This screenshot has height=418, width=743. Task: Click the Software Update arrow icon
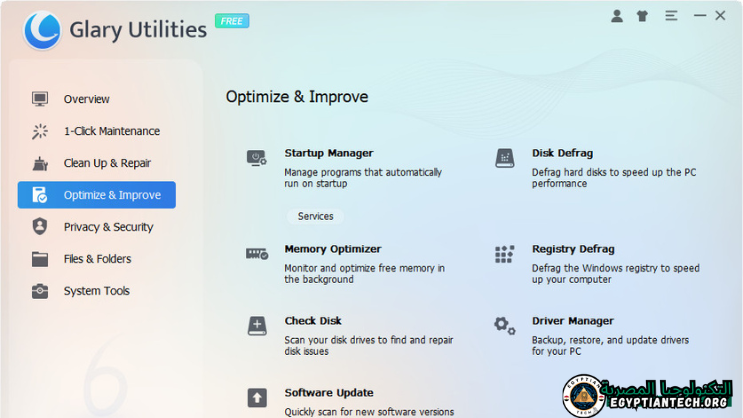pyautogui.click(x=257, y=397)
